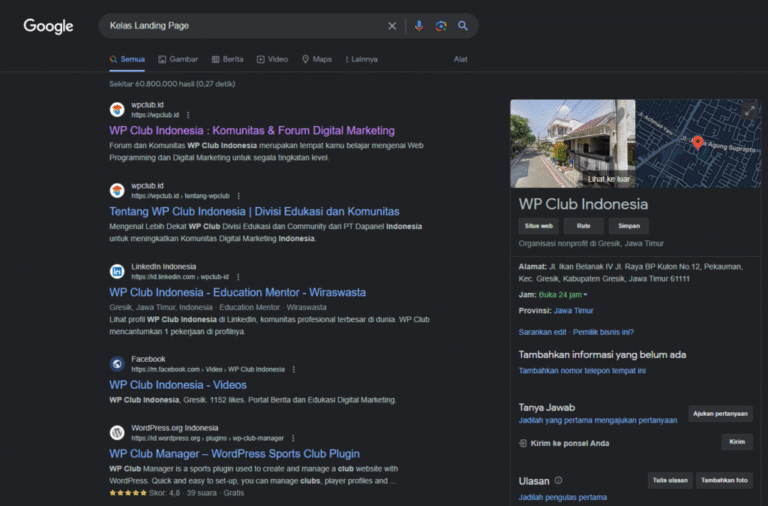Viewport: 768px width, 506px height.
Task: Click the Google logo
Action: coord(48,26)
